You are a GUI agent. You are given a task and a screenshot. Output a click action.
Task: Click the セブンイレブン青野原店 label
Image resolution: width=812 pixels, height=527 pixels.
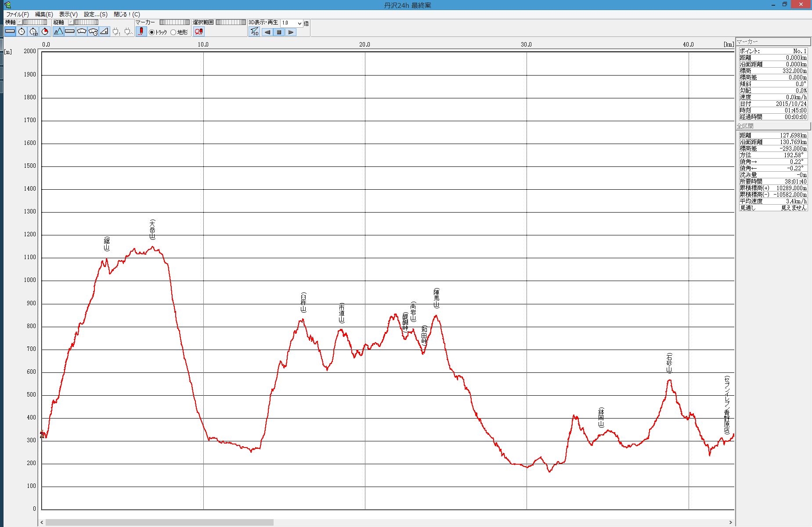click(x=727, y=405)
